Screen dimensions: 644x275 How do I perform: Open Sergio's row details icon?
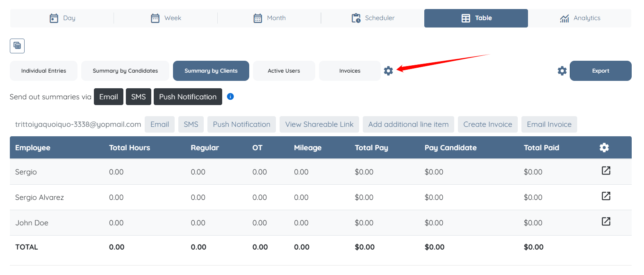[x=606, y=171]
